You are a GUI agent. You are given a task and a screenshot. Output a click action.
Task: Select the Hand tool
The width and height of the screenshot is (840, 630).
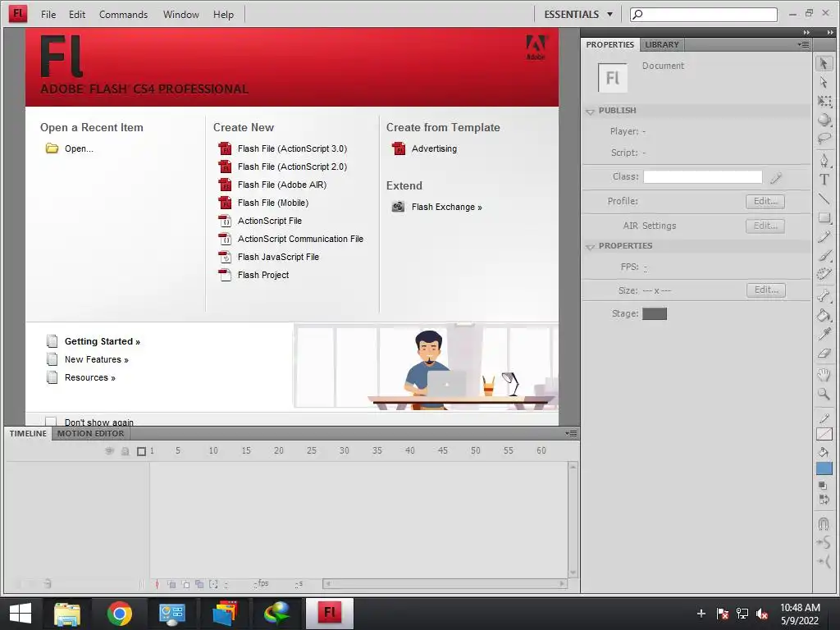824,374
